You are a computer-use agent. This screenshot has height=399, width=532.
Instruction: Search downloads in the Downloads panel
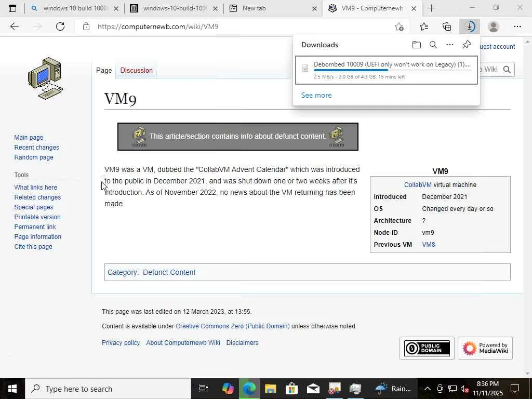pos(433,45)
